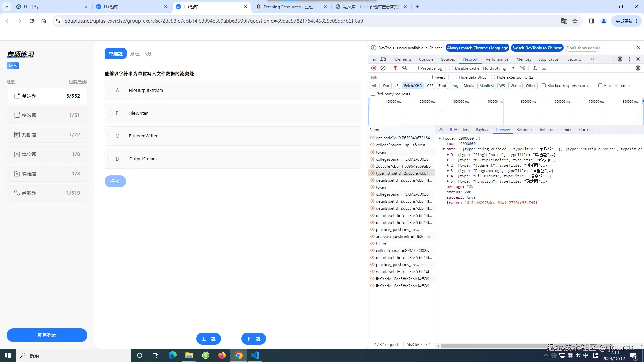Clear the network log
This screenshot has width=644, height=362.
(383, 68)
